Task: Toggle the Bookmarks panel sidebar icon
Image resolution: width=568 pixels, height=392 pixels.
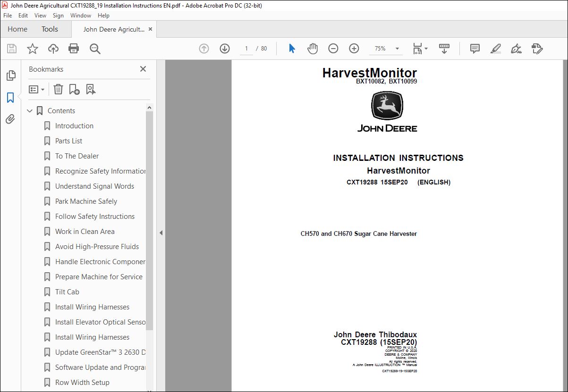Action: click(10, 98)
